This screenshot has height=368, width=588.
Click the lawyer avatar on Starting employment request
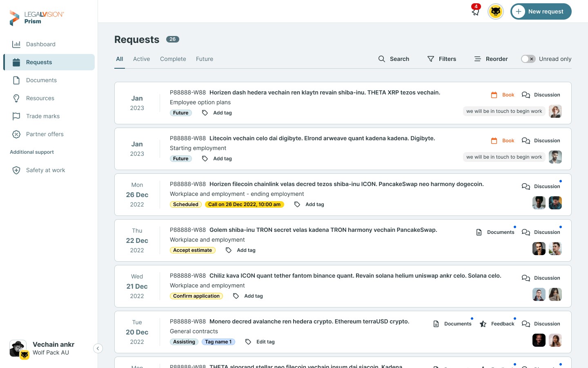click(x=555, y=157)
